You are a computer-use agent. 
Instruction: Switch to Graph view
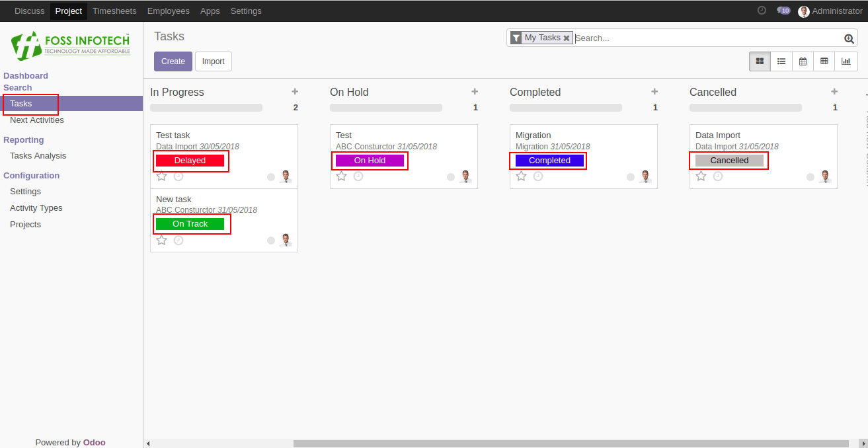pos(846,61)
